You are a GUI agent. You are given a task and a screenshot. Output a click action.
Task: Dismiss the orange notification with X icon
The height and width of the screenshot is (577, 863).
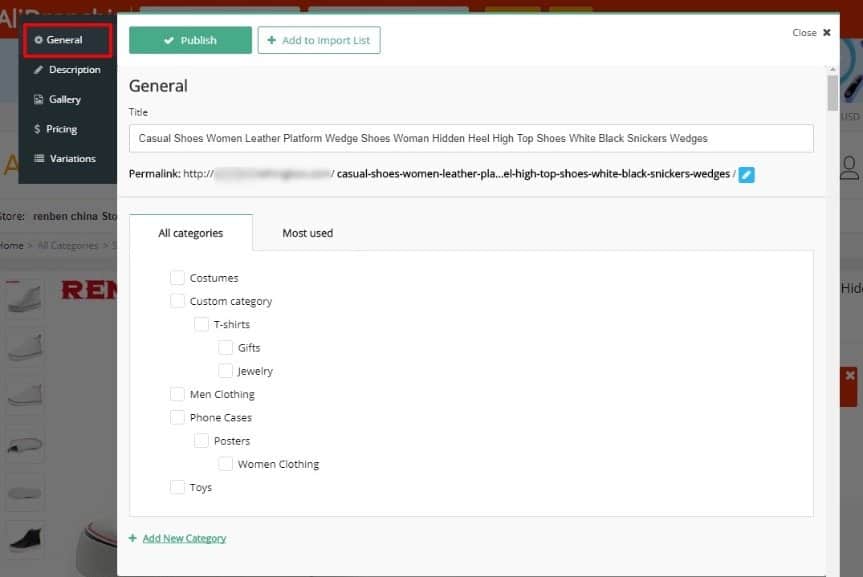(x=849, y=376)
